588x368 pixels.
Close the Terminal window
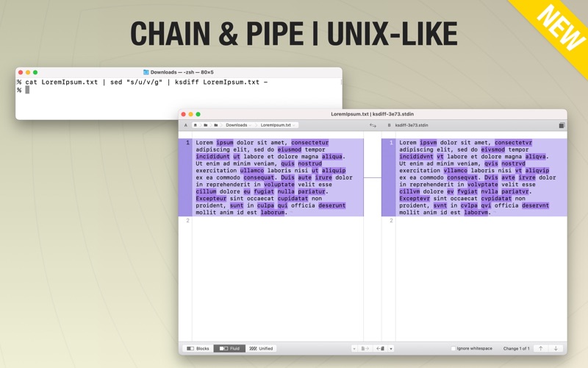21,72
